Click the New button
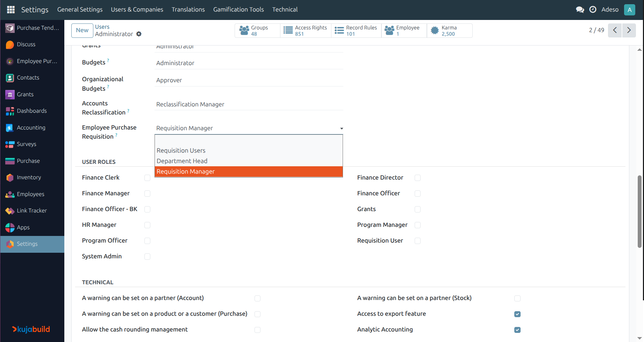The height and width of the screenshot is (342, 644). pos(82,30)
